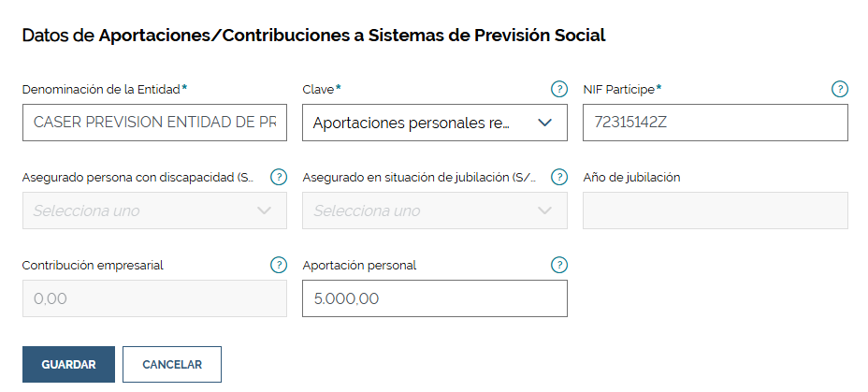The height and width of the screenshot is (392, 868).
Task: Click the Contribución empresarial field
Action: tap(154, 298)
